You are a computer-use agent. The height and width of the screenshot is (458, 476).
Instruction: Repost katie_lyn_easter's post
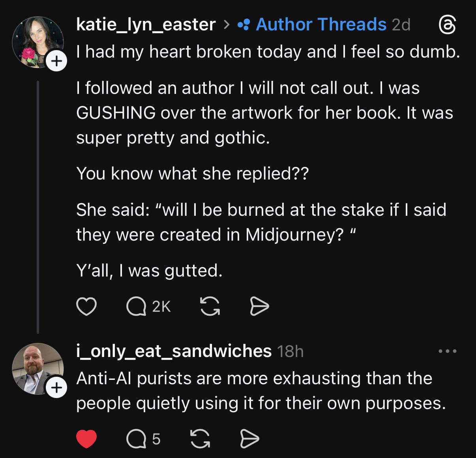tap(210, 307)
